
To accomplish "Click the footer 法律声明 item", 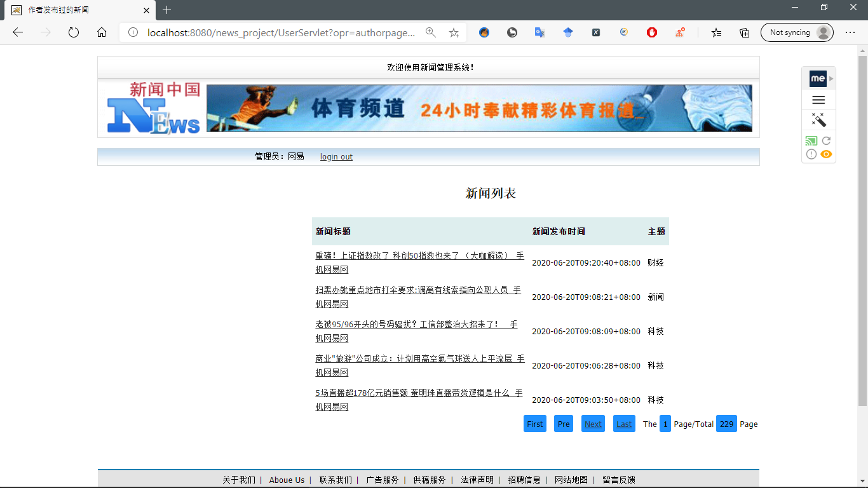I will coord(477,480).
